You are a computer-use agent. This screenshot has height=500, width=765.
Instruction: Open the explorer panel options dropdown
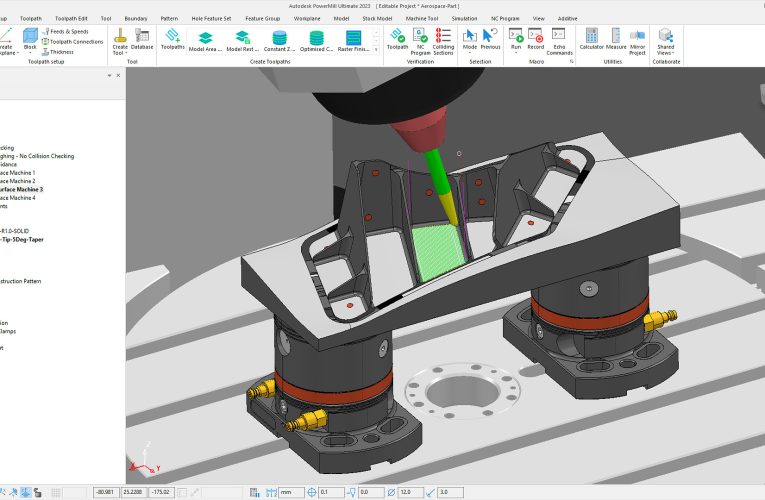109,75
